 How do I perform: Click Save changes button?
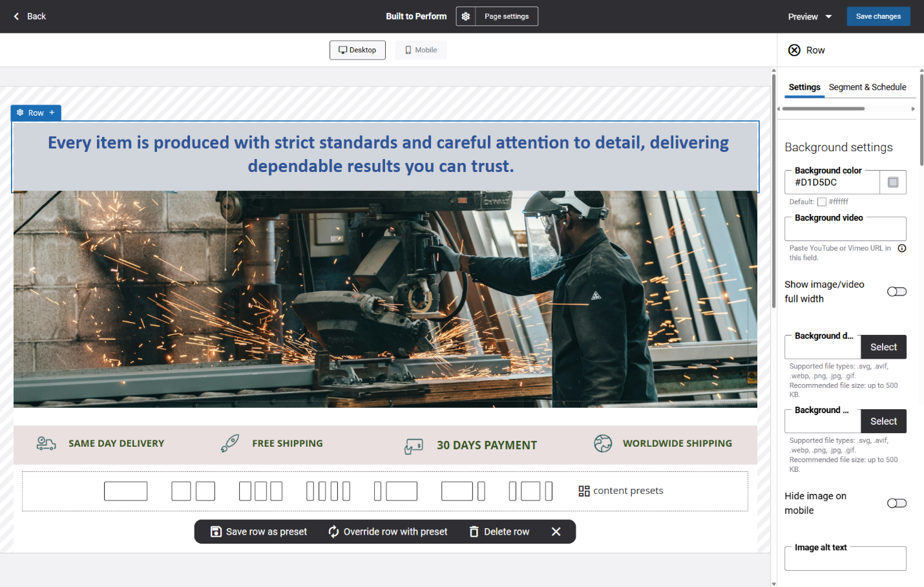878,16
